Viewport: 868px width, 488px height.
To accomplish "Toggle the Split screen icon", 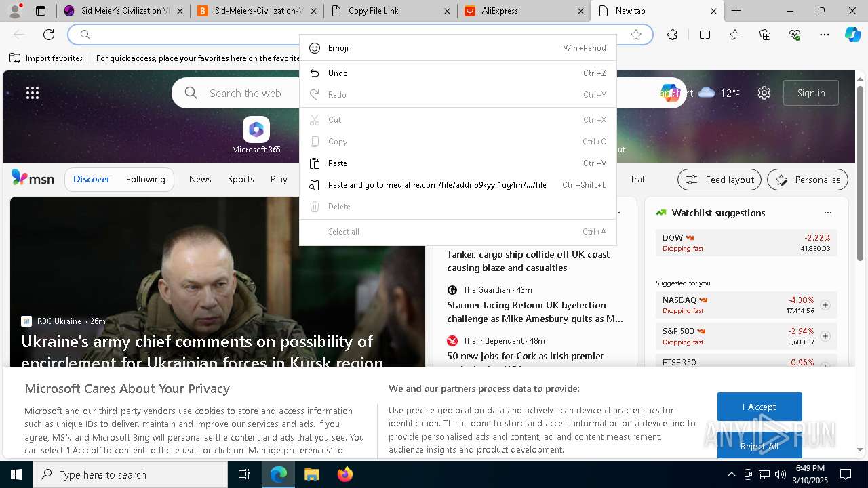I will 705,35.
